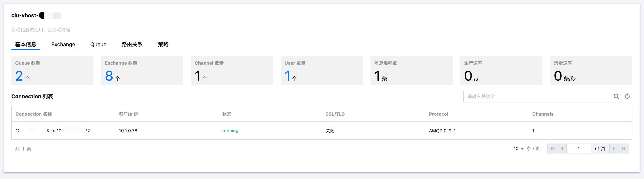This screenshot has width=644, height=179.
Task: Go to previous page arrow
Action: pyautogui.click(x=561, y=148)
